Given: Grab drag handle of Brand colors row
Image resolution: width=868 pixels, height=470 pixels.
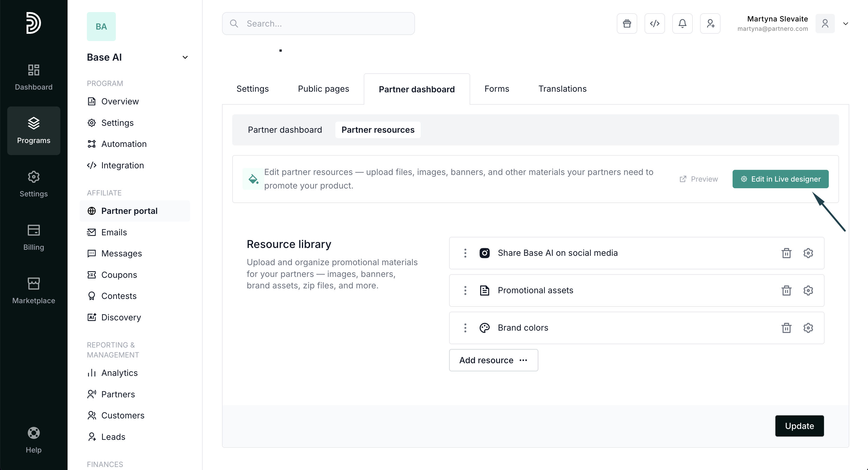Looking at the screenshot, I should [465, 328].
